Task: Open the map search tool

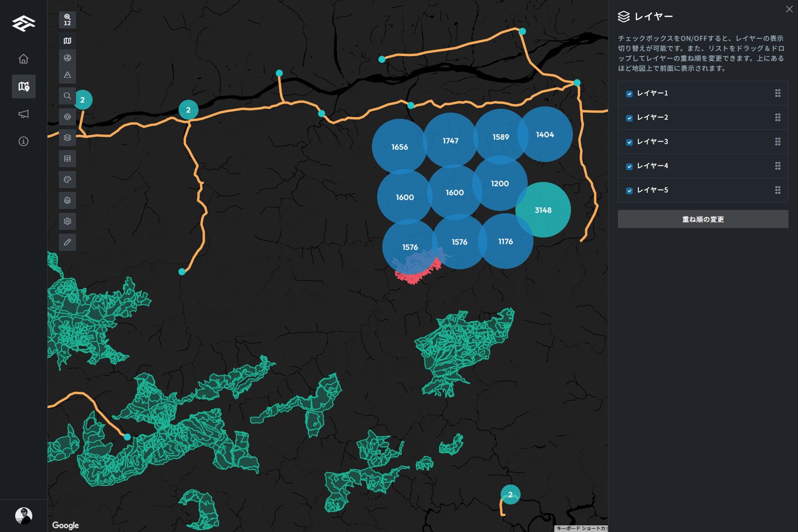Action: click(x=67, y=96)
